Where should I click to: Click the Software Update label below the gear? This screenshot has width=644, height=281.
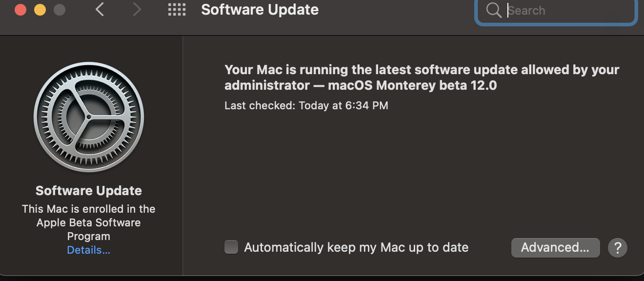[89, 191]
